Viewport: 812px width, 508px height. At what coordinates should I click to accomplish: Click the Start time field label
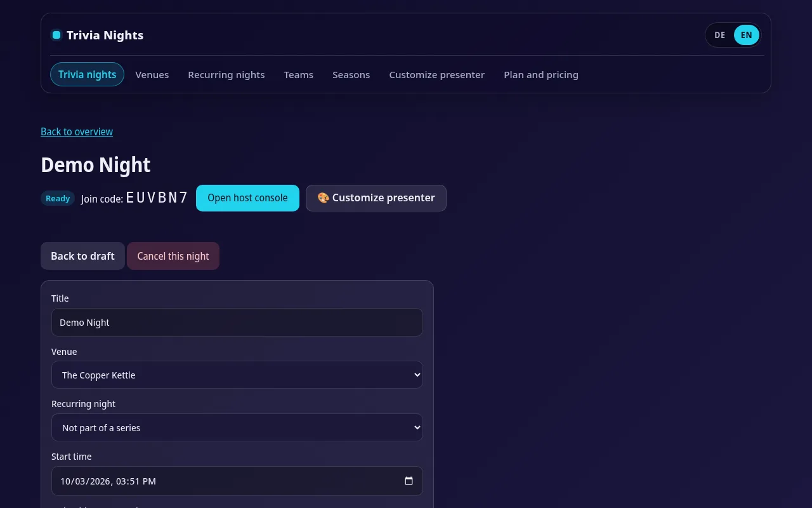point(72,457)
